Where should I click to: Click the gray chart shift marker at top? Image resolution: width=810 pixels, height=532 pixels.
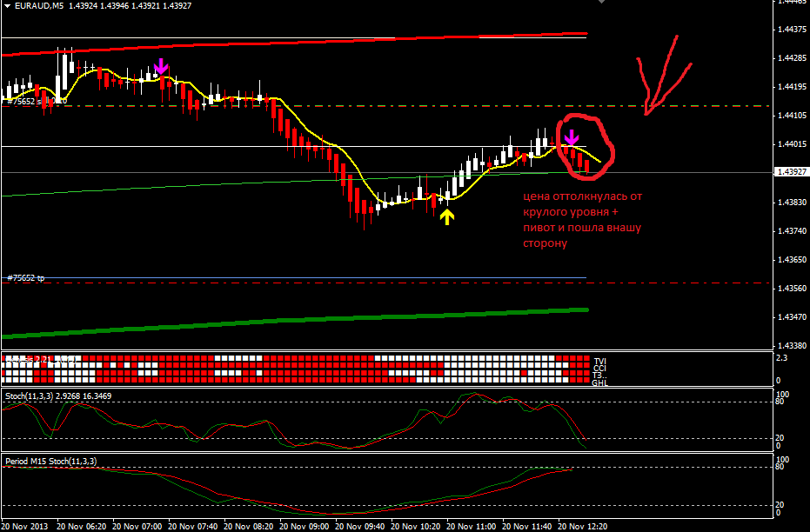click(x=601, y=2)
